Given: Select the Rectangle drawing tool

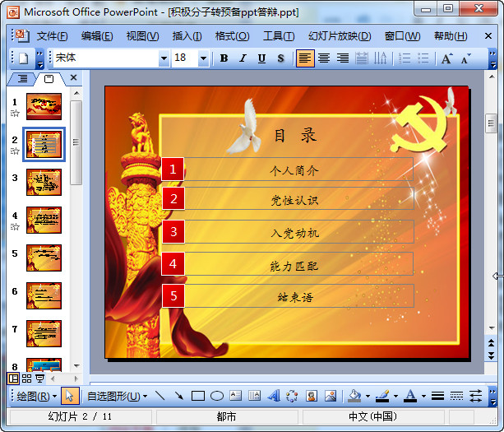Looking at the screenshot, I should (197, 396).
